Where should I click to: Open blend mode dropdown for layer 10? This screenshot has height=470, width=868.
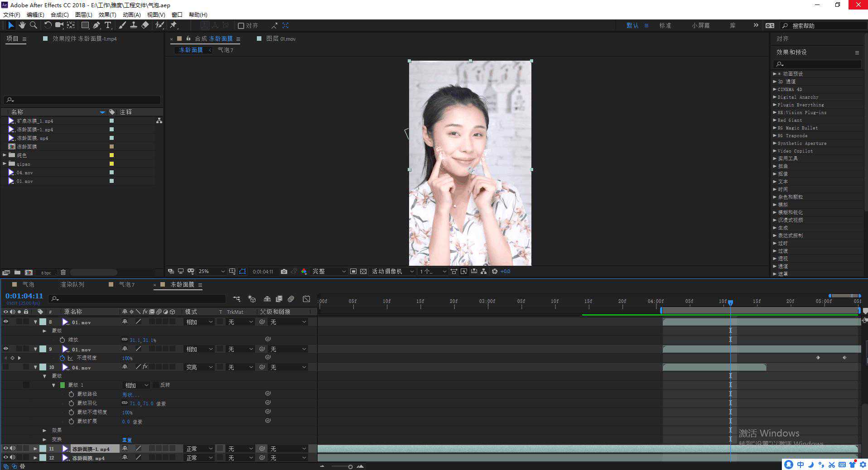pos(199,367)
